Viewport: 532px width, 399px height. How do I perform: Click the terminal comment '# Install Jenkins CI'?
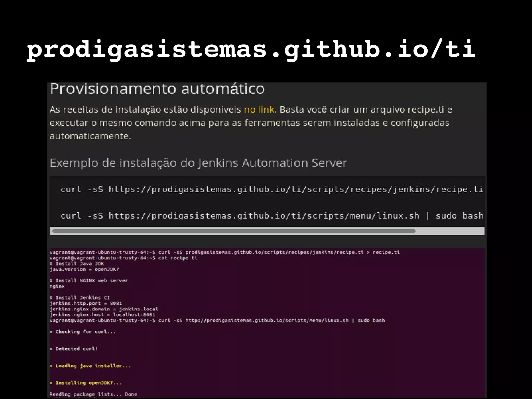(80, 298)
